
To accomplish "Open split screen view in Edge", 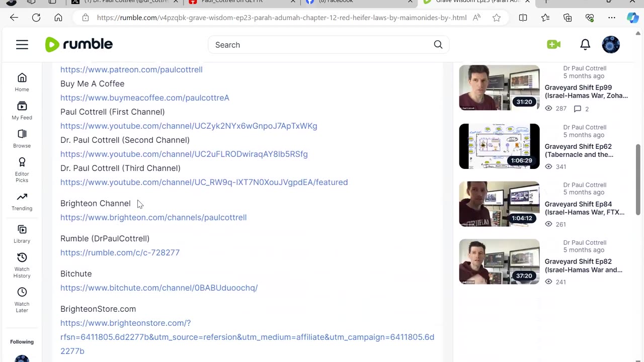I will 523,18.
